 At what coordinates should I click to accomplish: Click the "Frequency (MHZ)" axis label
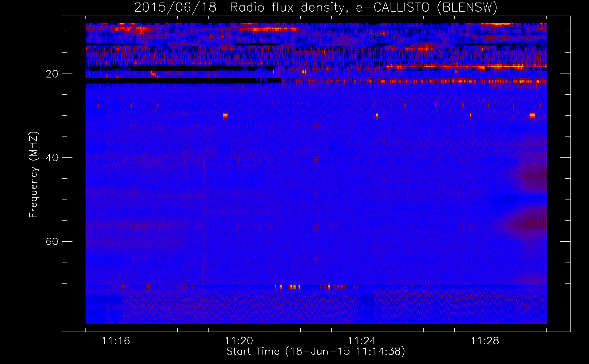33,175
